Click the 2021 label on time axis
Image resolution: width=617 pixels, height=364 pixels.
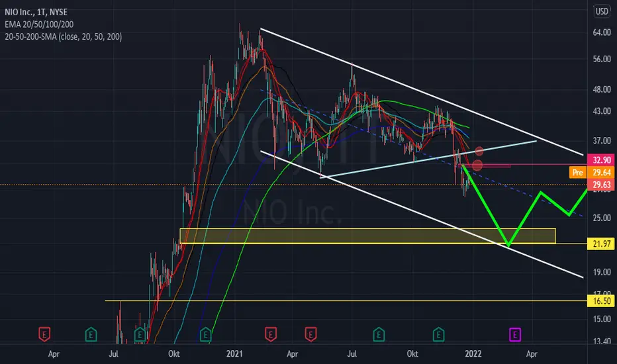(234, 354)
